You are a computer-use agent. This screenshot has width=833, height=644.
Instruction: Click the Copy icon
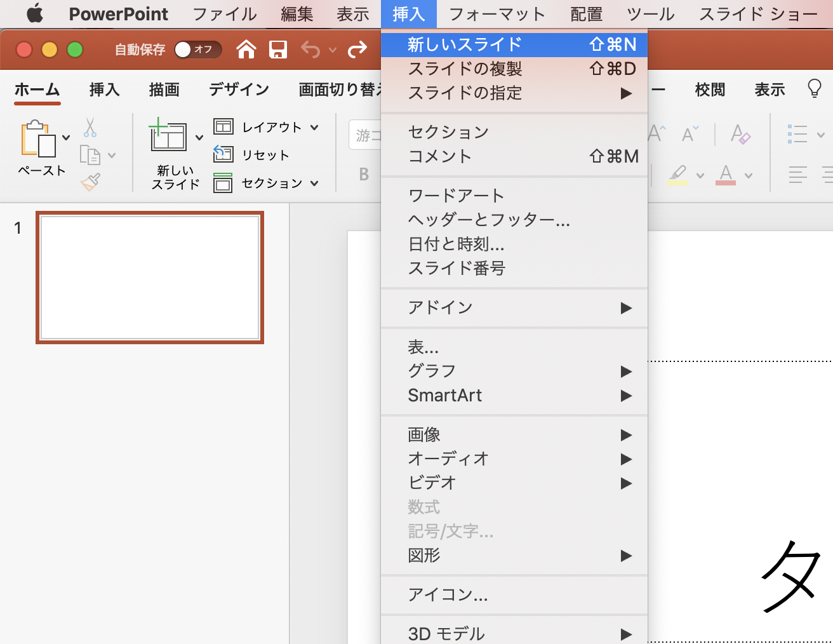90,155
